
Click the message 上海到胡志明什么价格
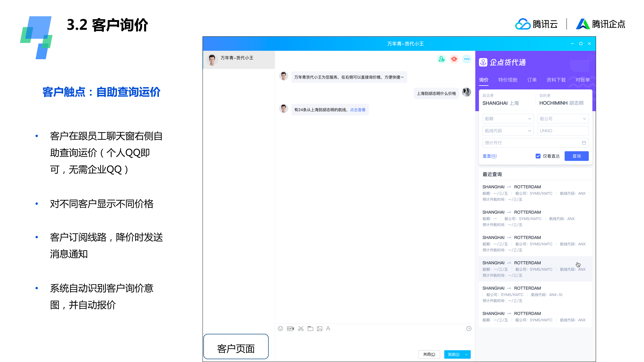[x=436, y=93]
